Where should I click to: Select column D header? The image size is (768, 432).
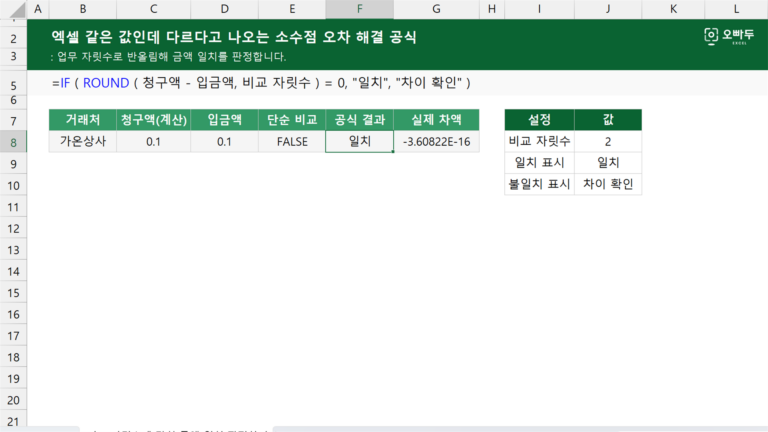pyautogui.click(x=224, y=9)
